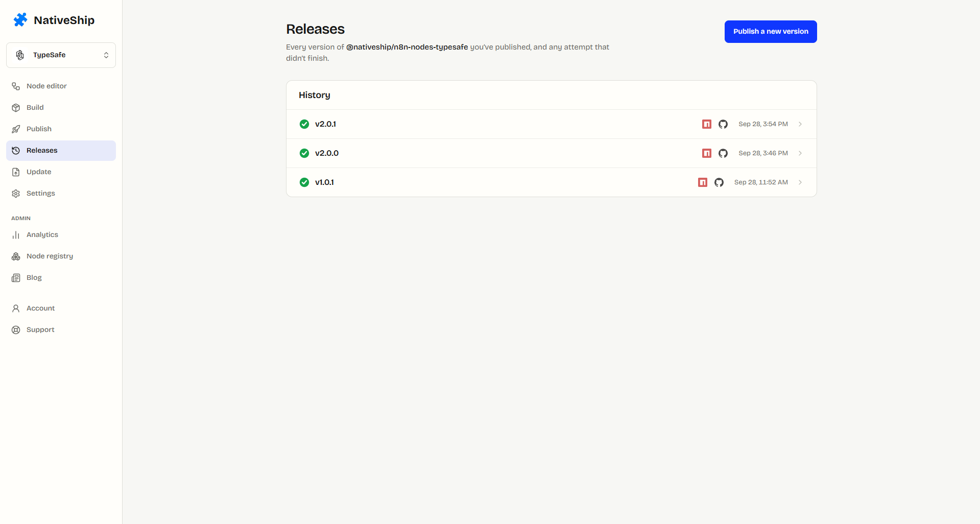Click the Update file icon
Viewport: 980px width, 524px height.
(16, 172)
